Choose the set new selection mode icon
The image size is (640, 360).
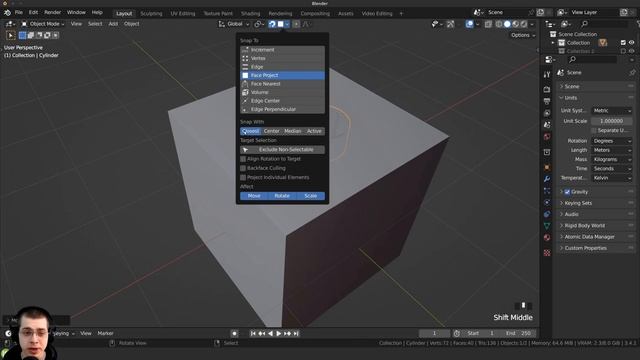pos(22,36)
